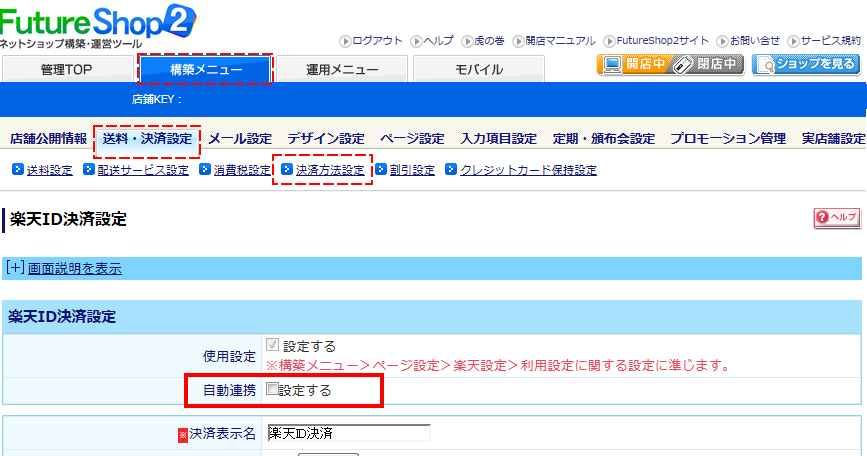Click arrow icon beside クレジットカード保持設定
The width and height of the screenshot is (867, 456).
point(451,169)
